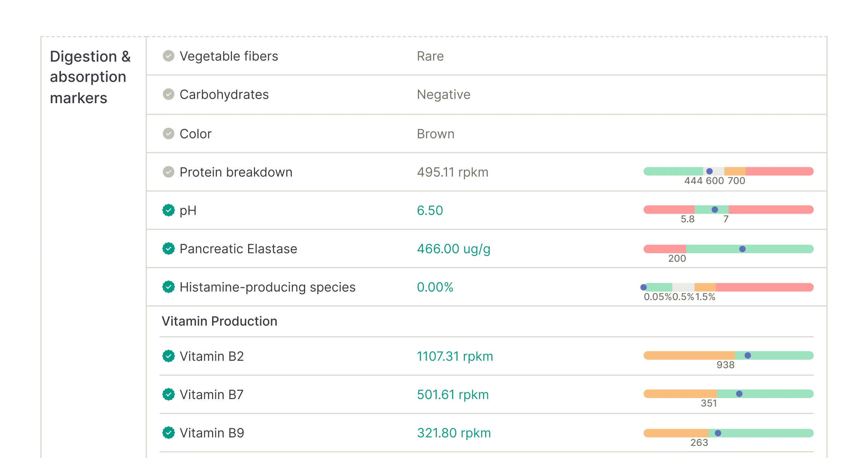The width and height of the screenshot is (868, 458).
Task: Click the Vegetable fibers result labeled Rare
Action: tap(430, 56)
